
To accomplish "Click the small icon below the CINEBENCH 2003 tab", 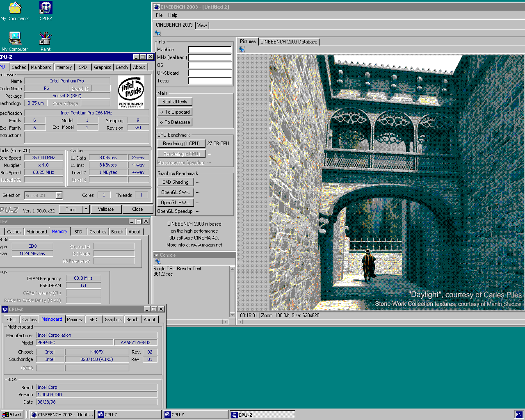I will [157, 33].
